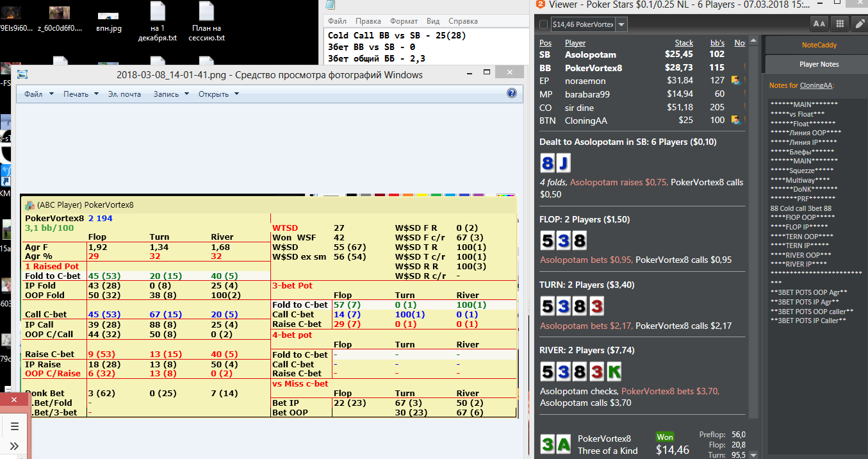Viewport: 868px width, 459px height.
Task: Sort players by bb's column header
Action: [x=717, y=43]
